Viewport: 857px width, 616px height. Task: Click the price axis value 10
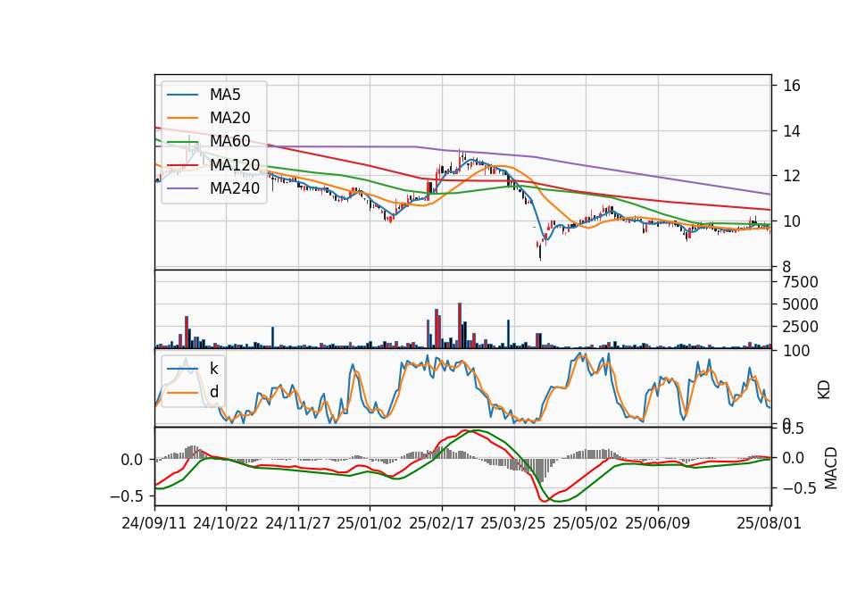[792, 221]
